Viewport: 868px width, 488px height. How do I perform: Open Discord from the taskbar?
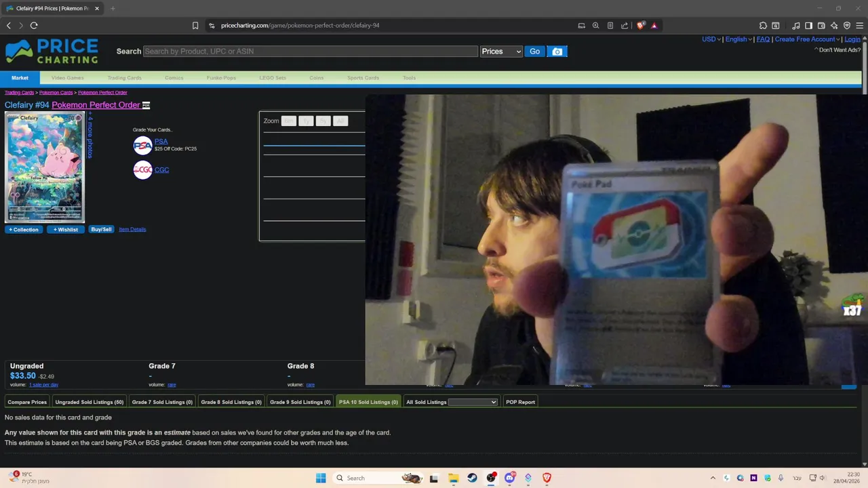[x=510, y=478]
